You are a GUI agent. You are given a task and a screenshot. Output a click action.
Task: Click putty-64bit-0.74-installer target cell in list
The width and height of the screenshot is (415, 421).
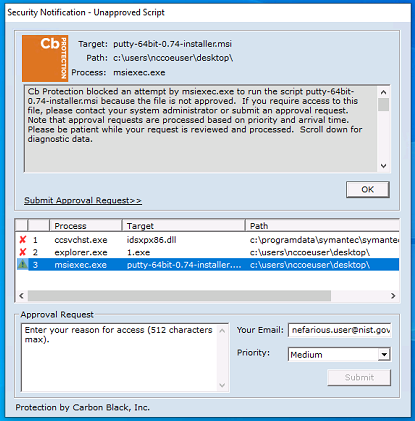(x=184, y=265)
